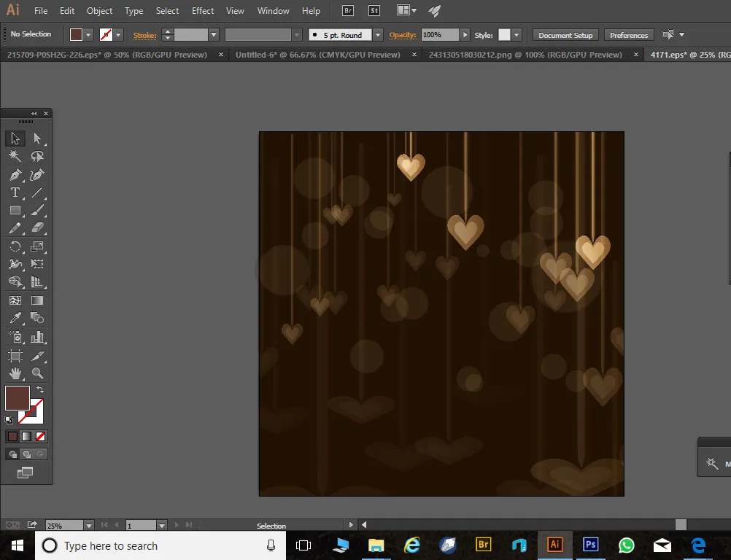731x560 pixels.
Task: Select the Blend tool
Action: click(x=37, y=318)
